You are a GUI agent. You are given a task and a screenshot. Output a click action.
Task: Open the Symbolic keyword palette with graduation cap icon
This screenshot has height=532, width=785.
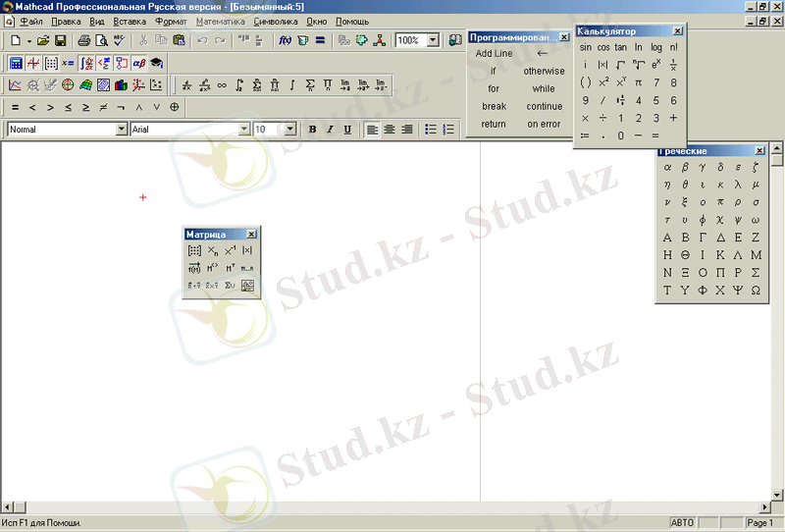pos(156,63)
